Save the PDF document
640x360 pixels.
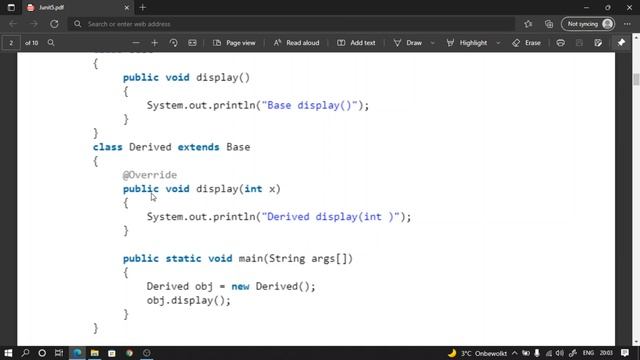coord(579,43)
